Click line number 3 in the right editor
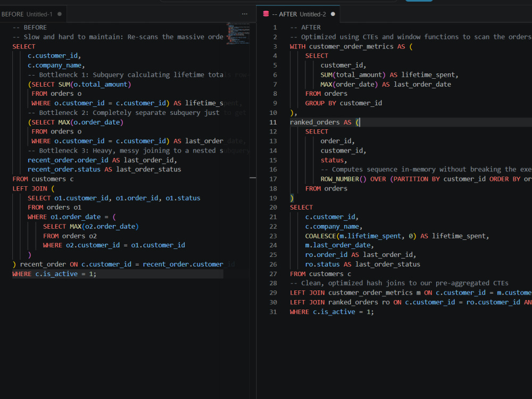Image resolution: width=532 pixels, height=399 pixels. pos(275,46)
